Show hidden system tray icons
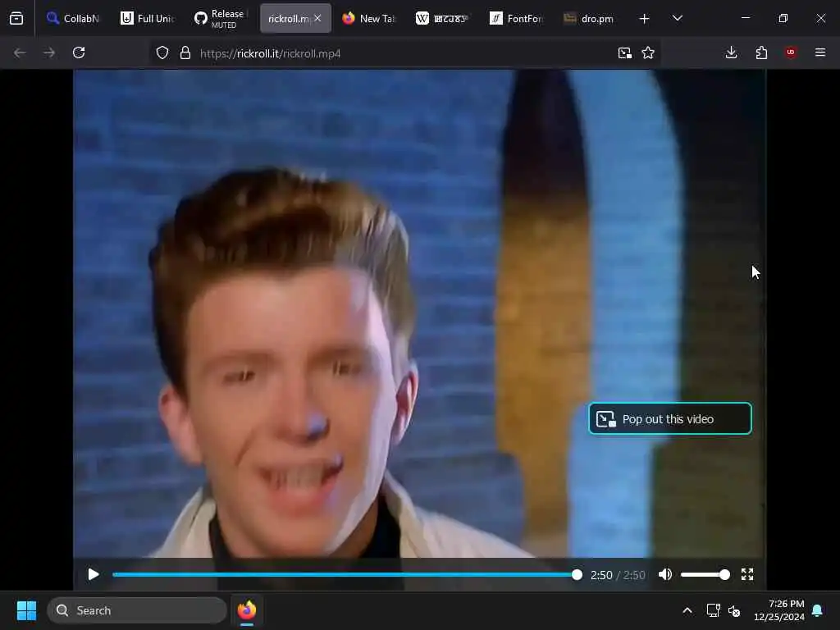Image resolution: width=840 pixels, height=630 pixels. tap(687, 610)
